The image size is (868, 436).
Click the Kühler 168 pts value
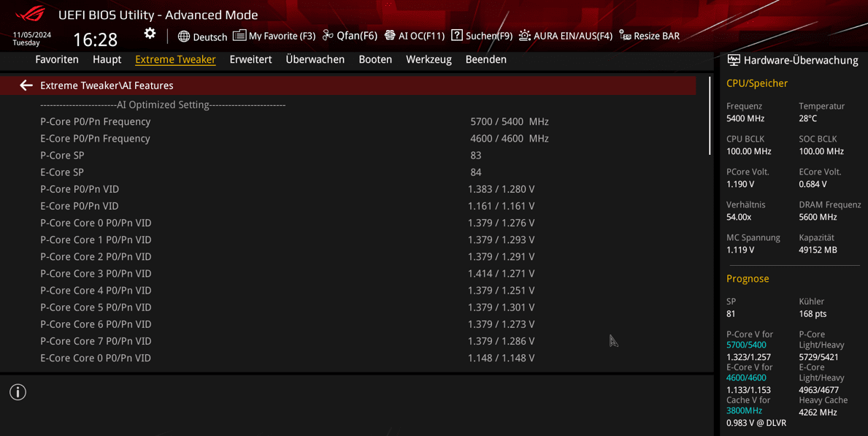coord(813,313)
